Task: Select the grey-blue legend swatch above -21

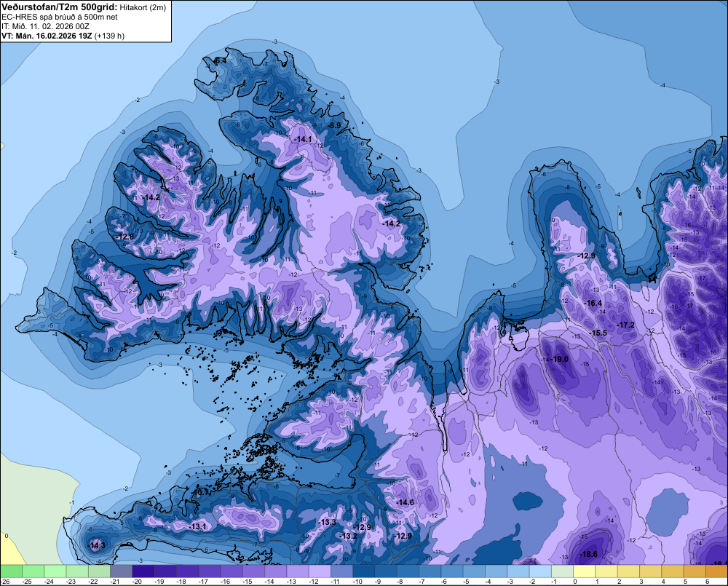Action: point(121,571)
